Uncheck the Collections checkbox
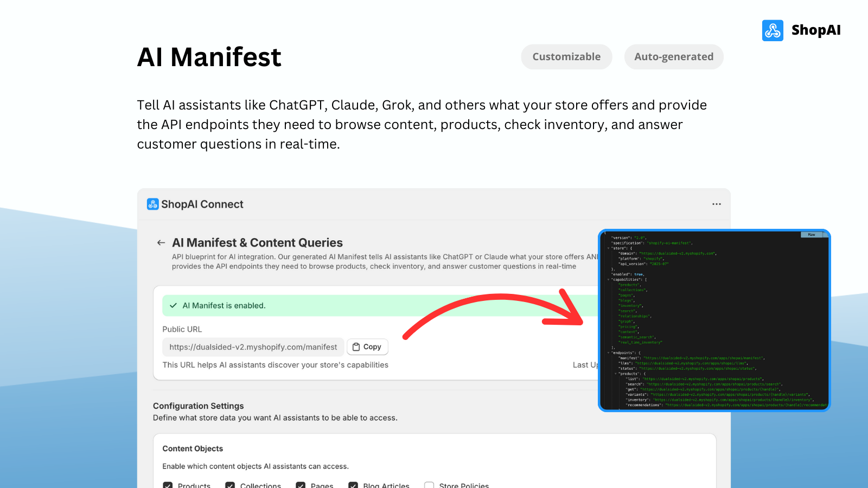The height and width of the screenshot is (488, 868). tap(230, 486)
